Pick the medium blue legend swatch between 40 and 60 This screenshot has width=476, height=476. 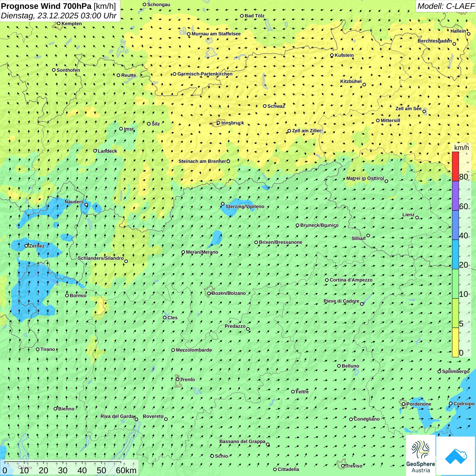(x=455, y=225)
